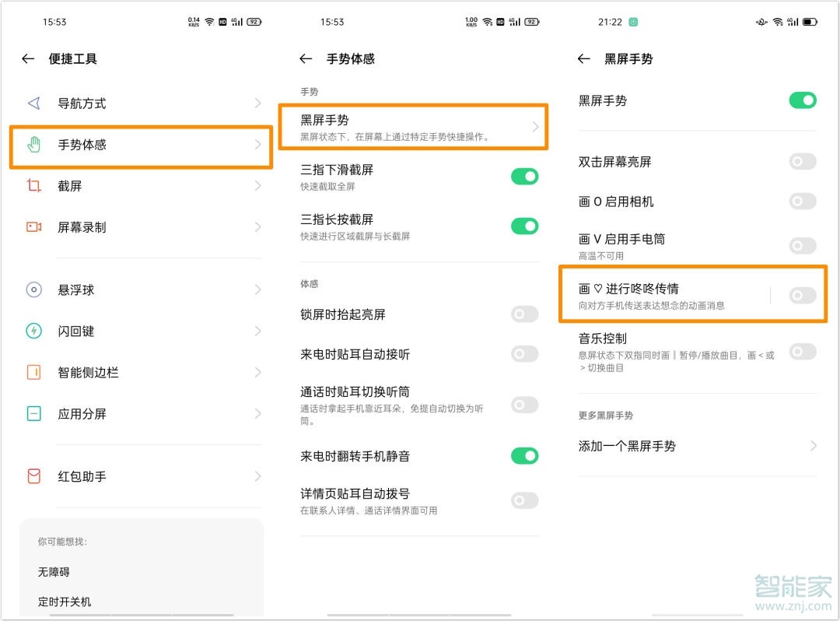The height and width of the screenshot is (621, 840).
Task: Enable the 双击屏幕亮屏 switch
Action: pyautogui.click(x=803, y=162)
